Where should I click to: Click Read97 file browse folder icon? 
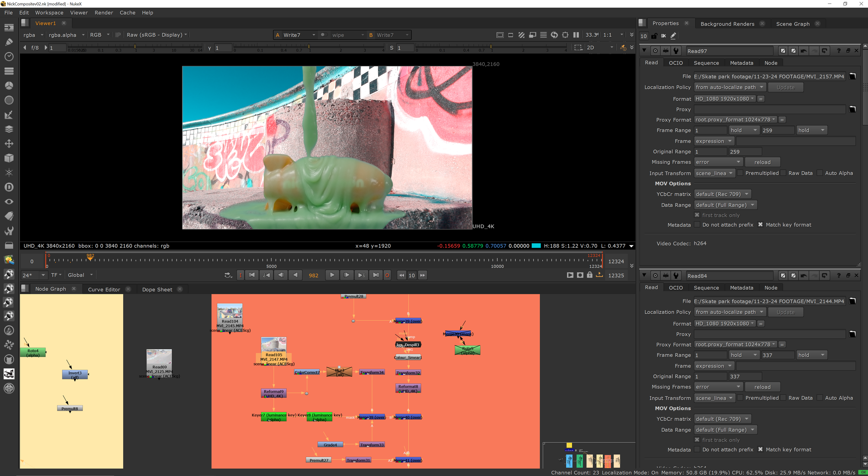(x=852, y=76)
